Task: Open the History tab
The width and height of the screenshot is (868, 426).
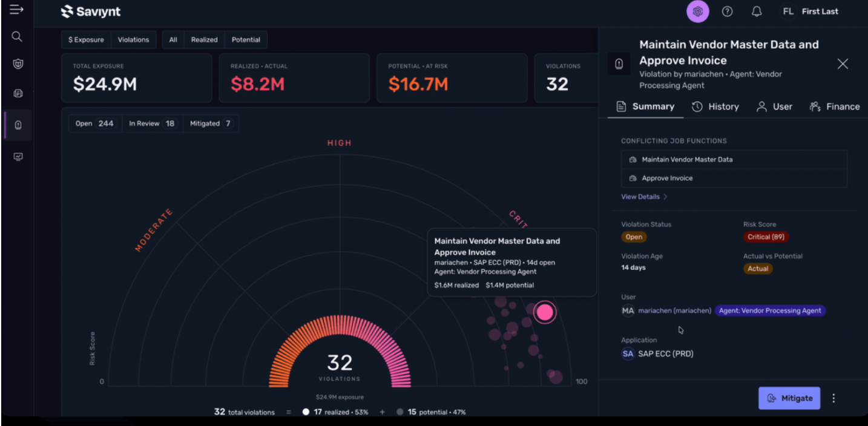Action: pyautogui.click(x=715, y=106)
